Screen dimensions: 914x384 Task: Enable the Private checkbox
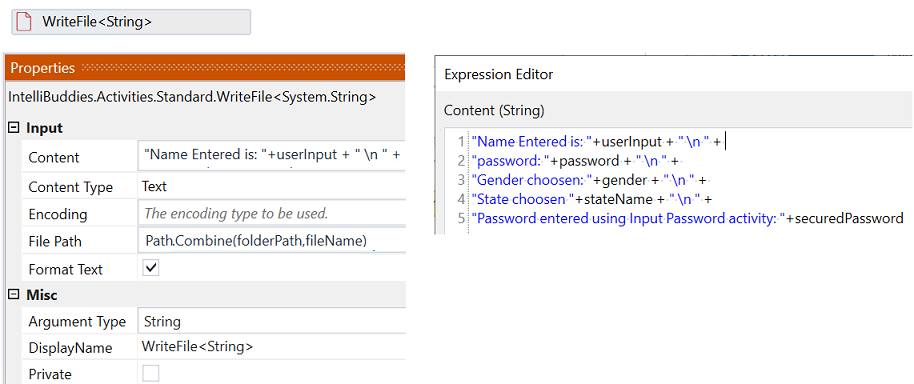click(151, 373)
